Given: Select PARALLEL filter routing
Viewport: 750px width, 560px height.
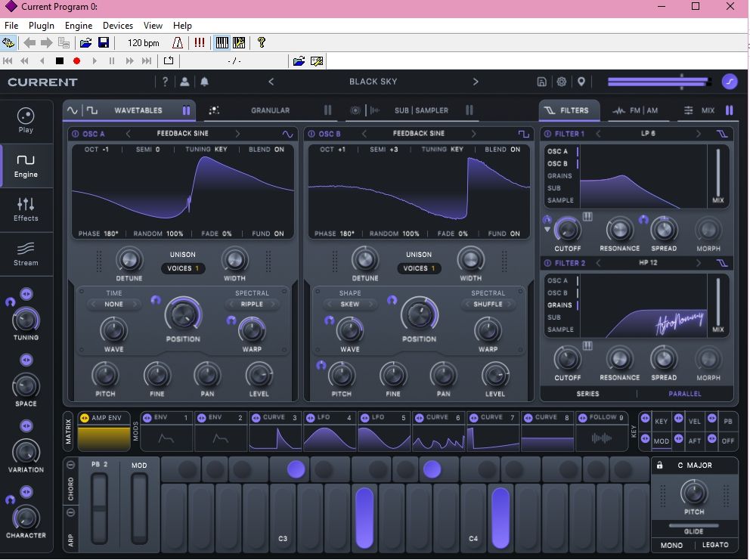Looking at the screenshot, I should click(684, 394).
